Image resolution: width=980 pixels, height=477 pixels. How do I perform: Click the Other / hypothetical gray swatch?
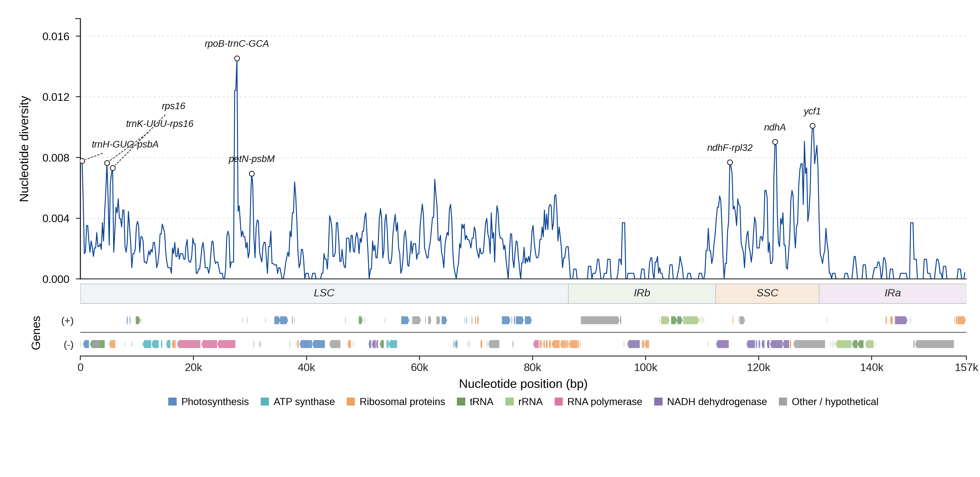783,402
